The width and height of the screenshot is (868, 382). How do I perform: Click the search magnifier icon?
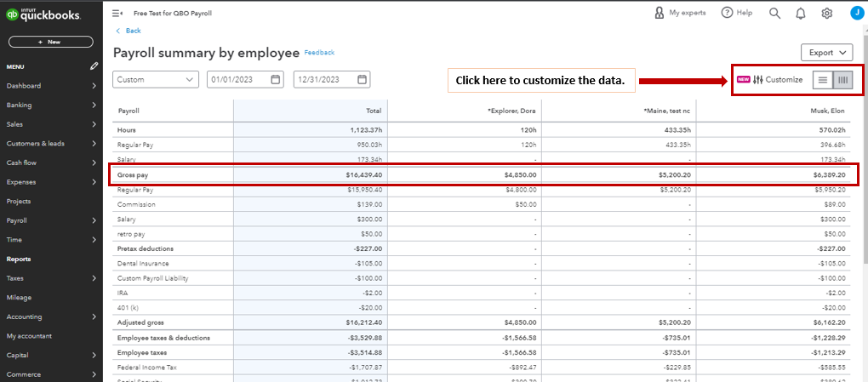(x=774, y=14)
